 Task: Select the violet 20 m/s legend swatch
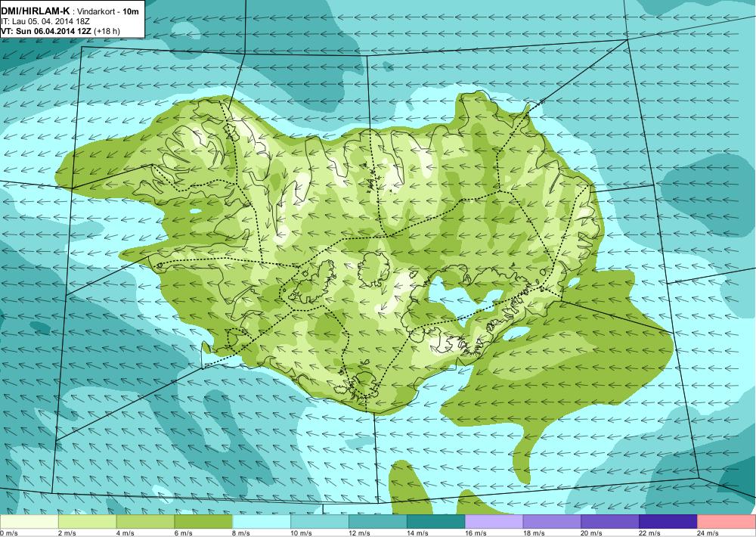click(610, 522)
